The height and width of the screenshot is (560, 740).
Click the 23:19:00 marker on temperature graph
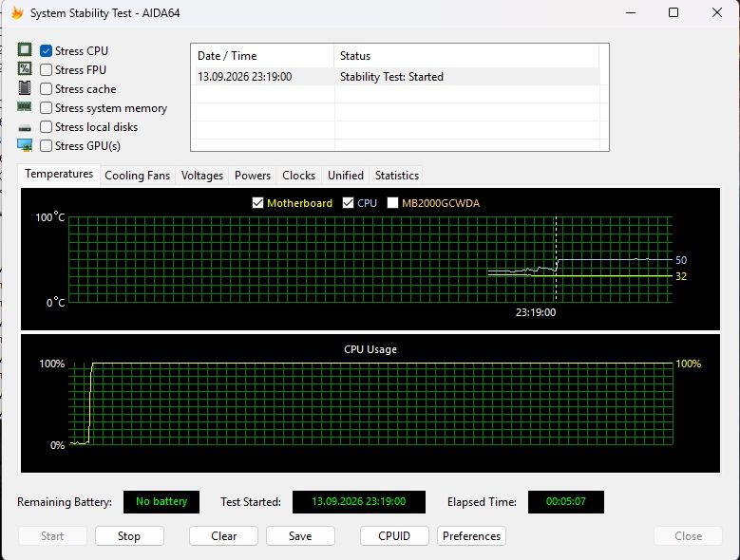point(536,312)
